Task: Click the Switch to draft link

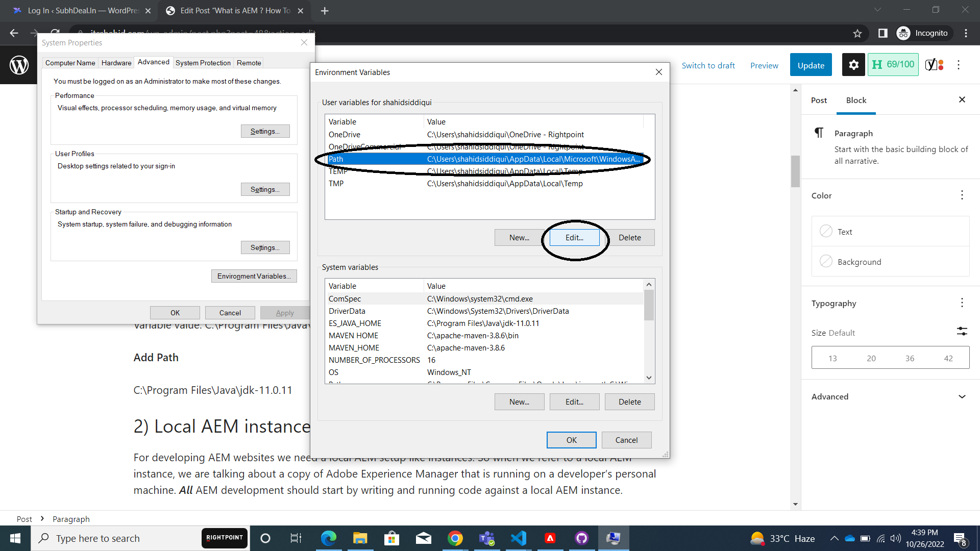Action: 708,66
